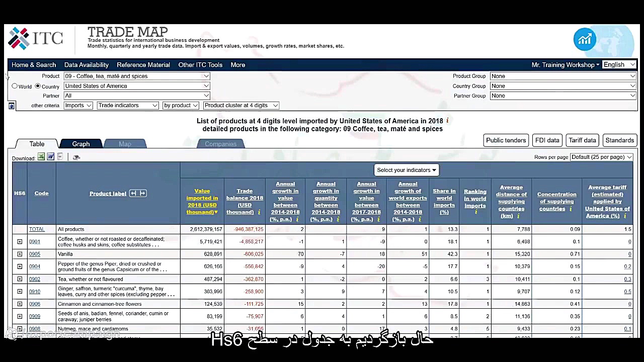This screenshot has height=362, width=644.
Task: Switch to the Map tab
Action: point(125,144)
